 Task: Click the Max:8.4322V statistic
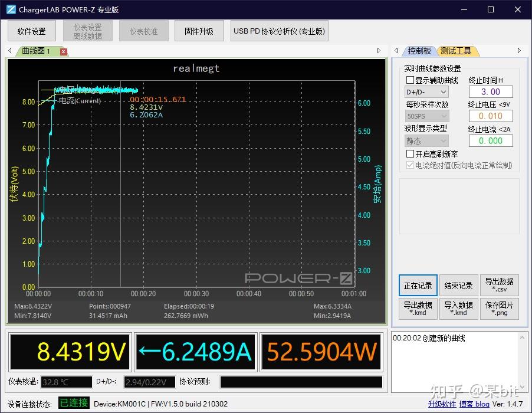point(33,306)
